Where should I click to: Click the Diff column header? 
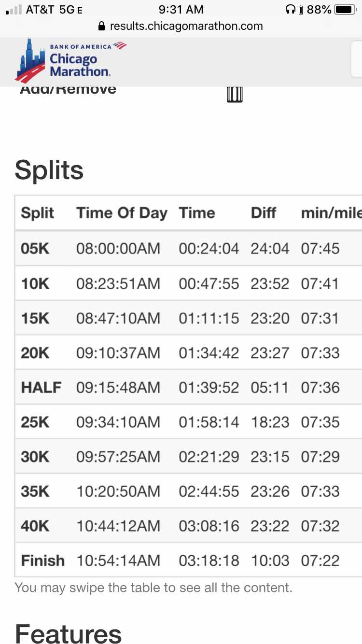pyautogui.click(x=264, y=213)
